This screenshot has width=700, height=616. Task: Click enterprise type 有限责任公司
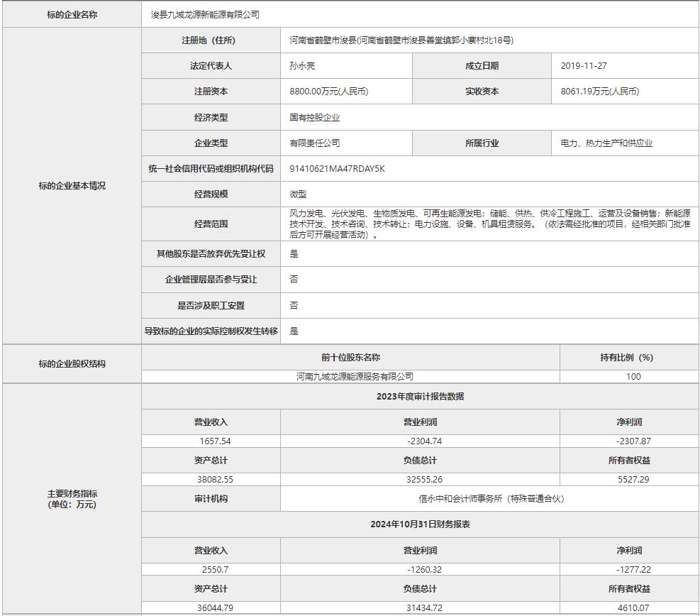click(x=314, y=143)
